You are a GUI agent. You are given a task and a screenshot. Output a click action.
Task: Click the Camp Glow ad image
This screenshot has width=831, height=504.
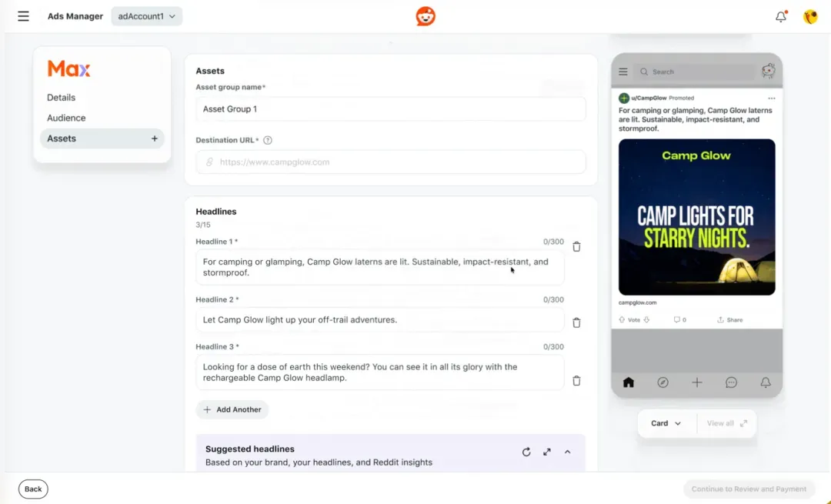pyautogui.click(x=697, y=217)
